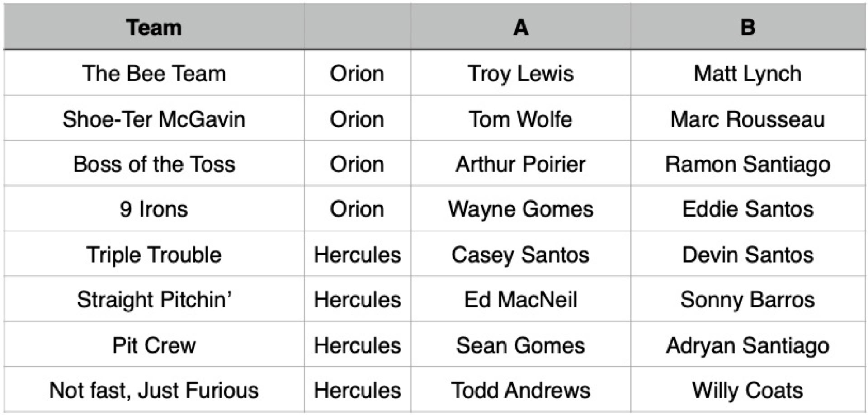Click the Marc Rousseau cell
The image size is (868, 415).
point(748,119)
